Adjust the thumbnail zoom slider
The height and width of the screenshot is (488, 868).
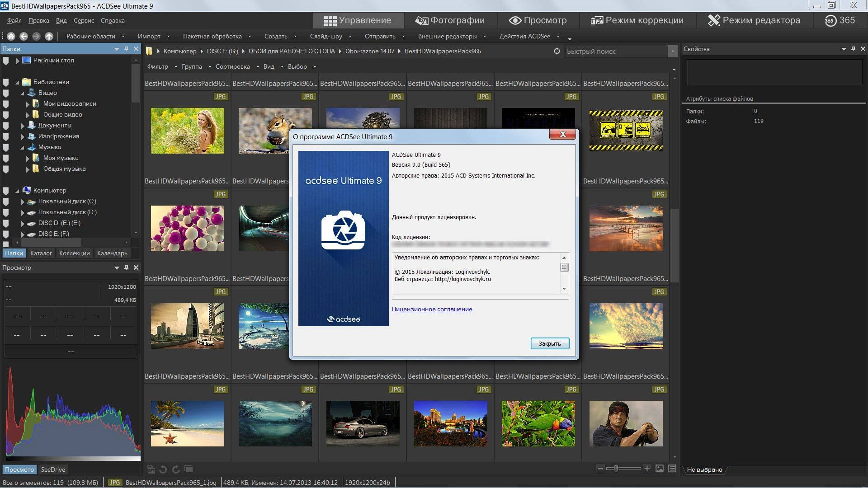click(616, 469)
